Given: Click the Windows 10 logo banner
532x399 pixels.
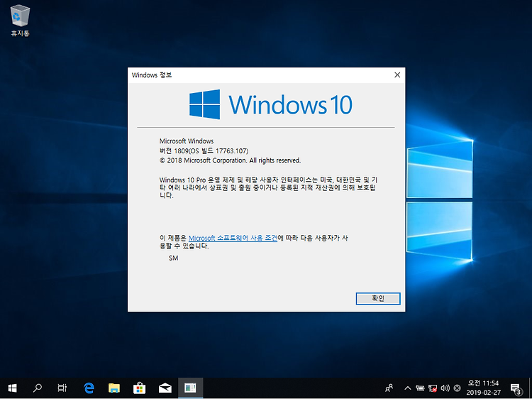Looking at the screenshot, I should point(270,104).
